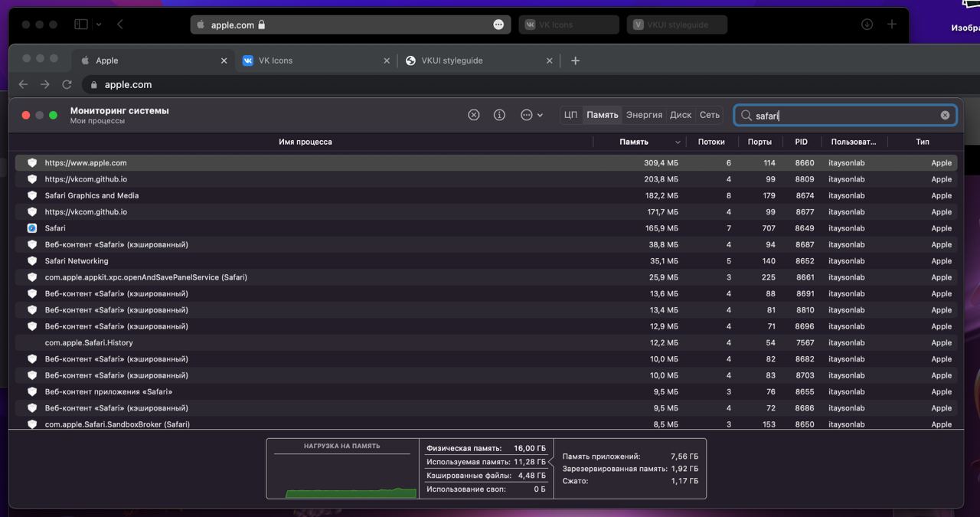The height and width of the screenshot is (517, 980).
Task: Open a new tab in the middle browser window
Action: point(576,61)
